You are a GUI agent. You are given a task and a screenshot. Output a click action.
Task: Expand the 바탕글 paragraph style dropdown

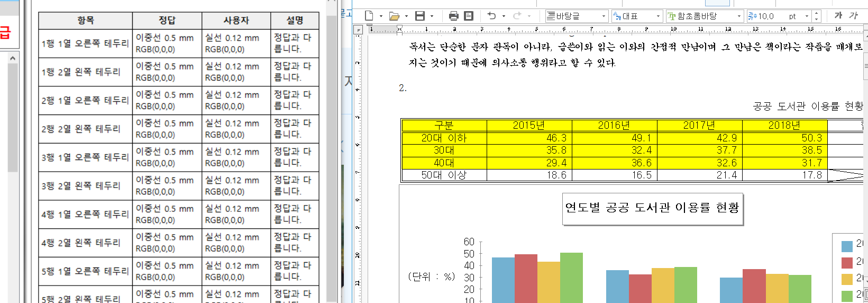pos(604,16)
